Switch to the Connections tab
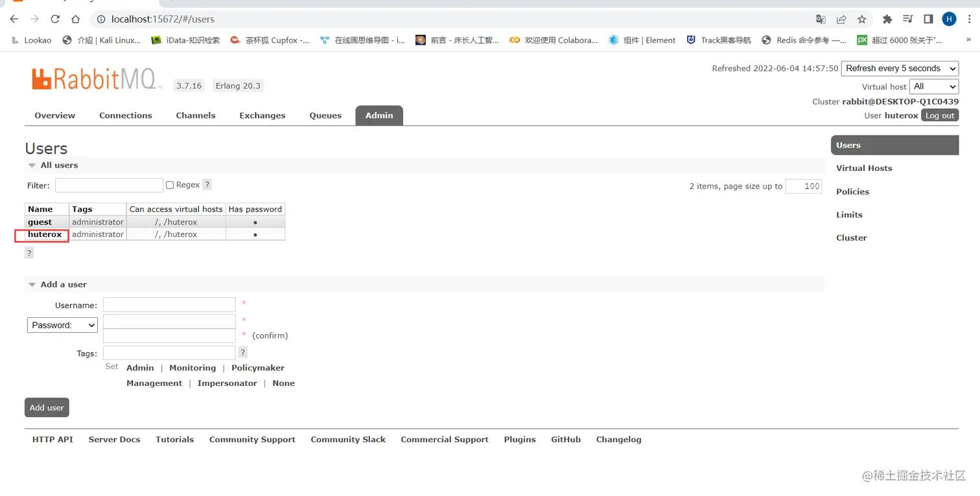The height and width of the screenshot is (496, 980). (x=126, y=115)
